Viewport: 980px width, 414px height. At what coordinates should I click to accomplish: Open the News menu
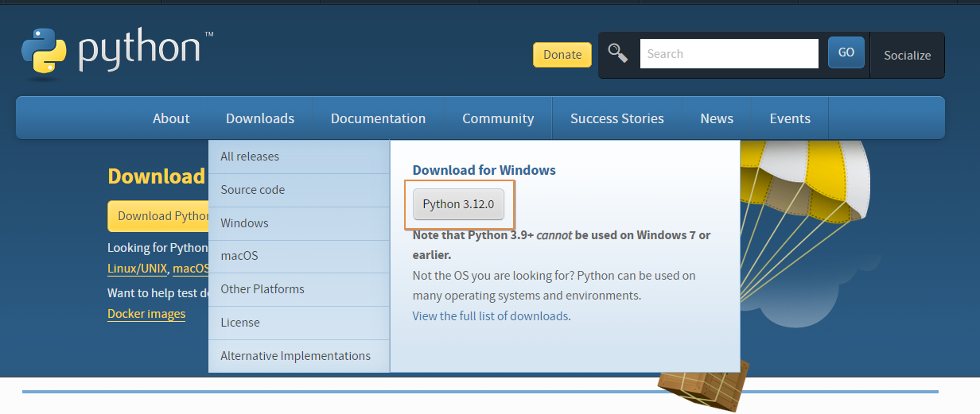point(717,118)
